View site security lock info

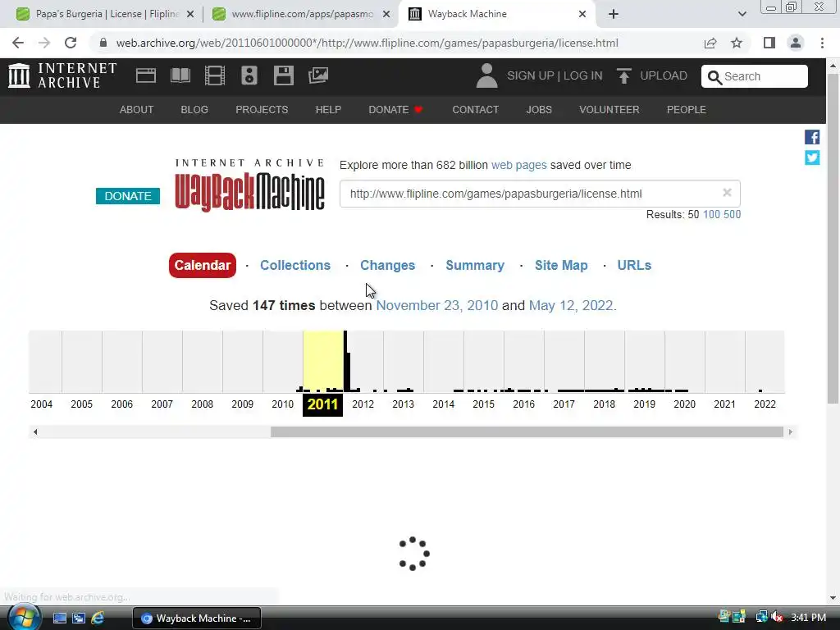pos(103,43)
